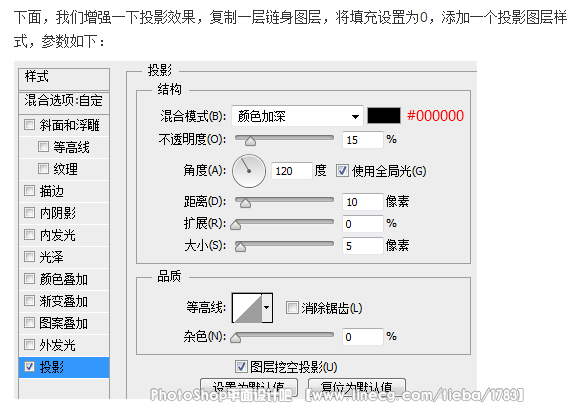The width and height of the screenshot is (574, 412).
Task: Uncheck the 投影 style checkbox
Action: coord(29,367)
